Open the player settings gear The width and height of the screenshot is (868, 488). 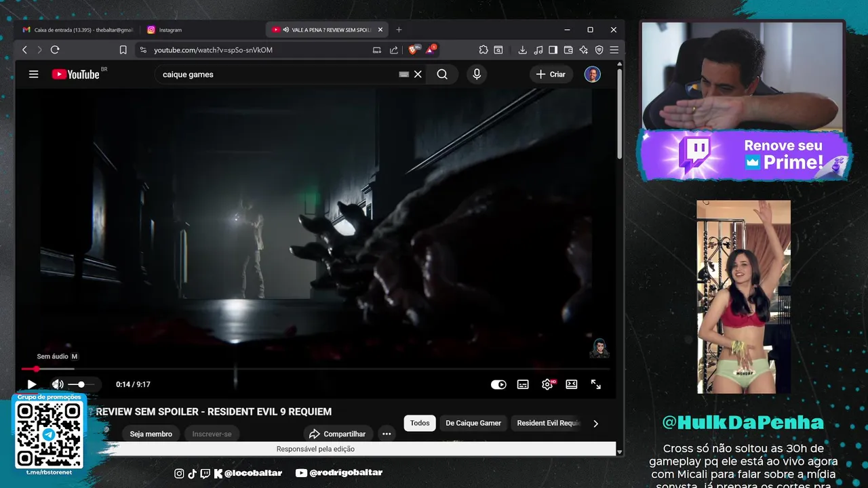click(547, 384)
